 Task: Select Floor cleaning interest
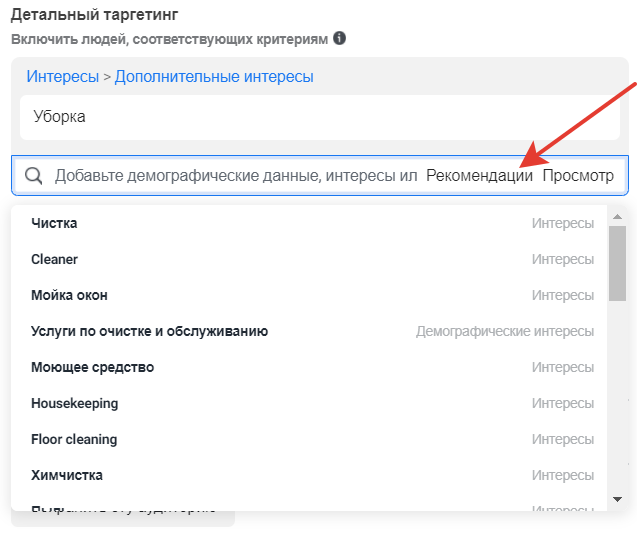coord(74,439)
